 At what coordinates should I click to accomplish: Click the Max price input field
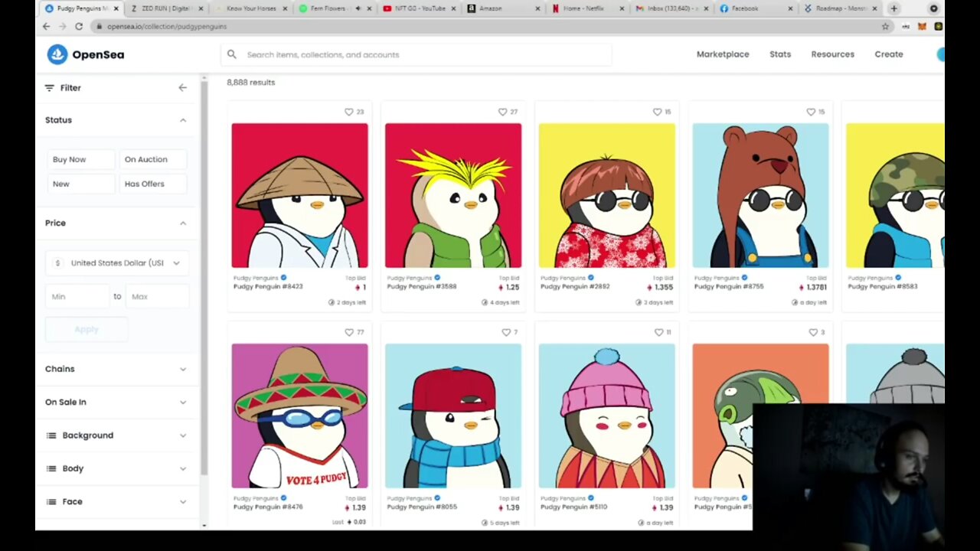[157, 296]
